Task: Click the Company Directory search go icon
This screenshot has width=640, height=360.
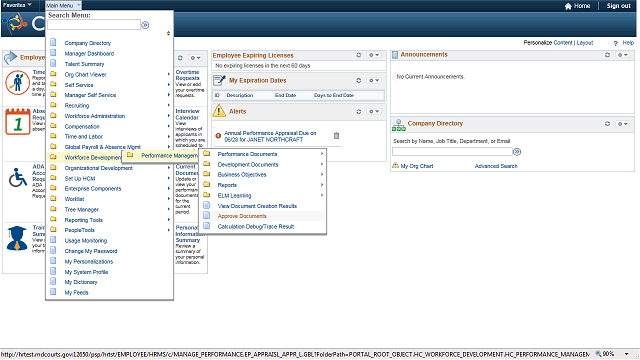Action: pos(517,152)
